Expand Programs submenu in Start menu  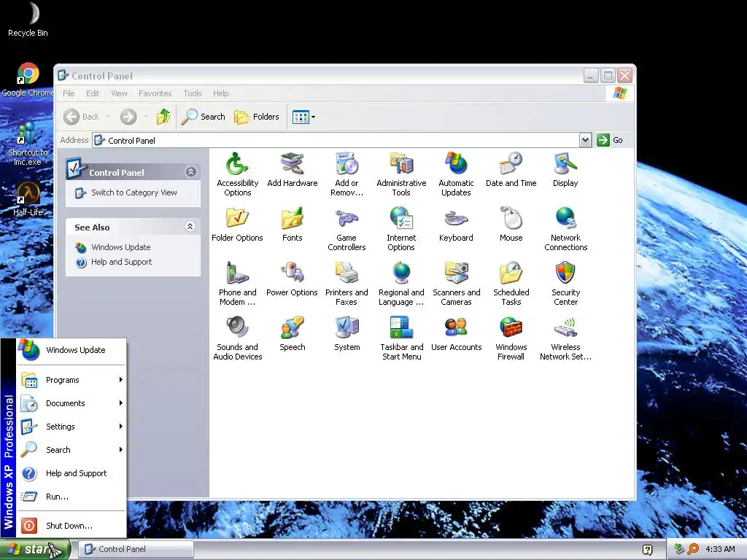(x=71, y=380)
